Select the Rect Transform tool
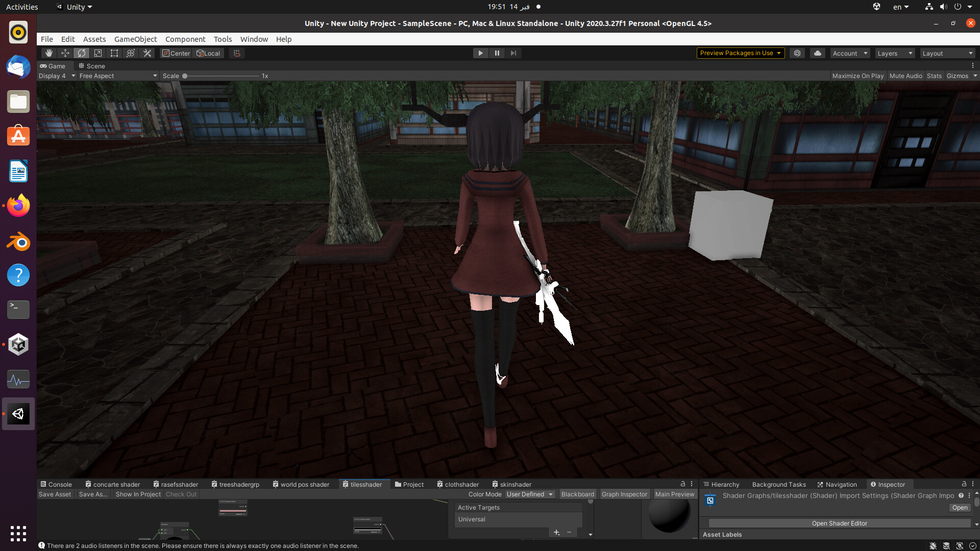This screenshot has width=980, height=551. (114, 53)
